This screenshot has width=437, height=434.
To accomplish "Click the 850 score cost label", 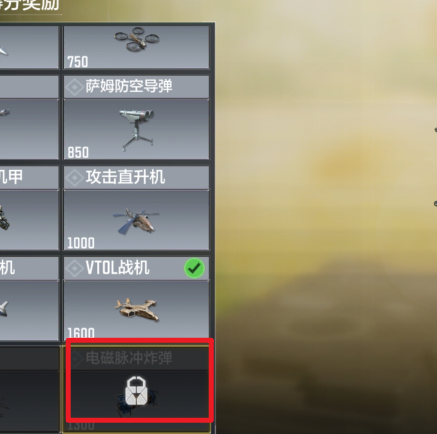I will (78, 153).
